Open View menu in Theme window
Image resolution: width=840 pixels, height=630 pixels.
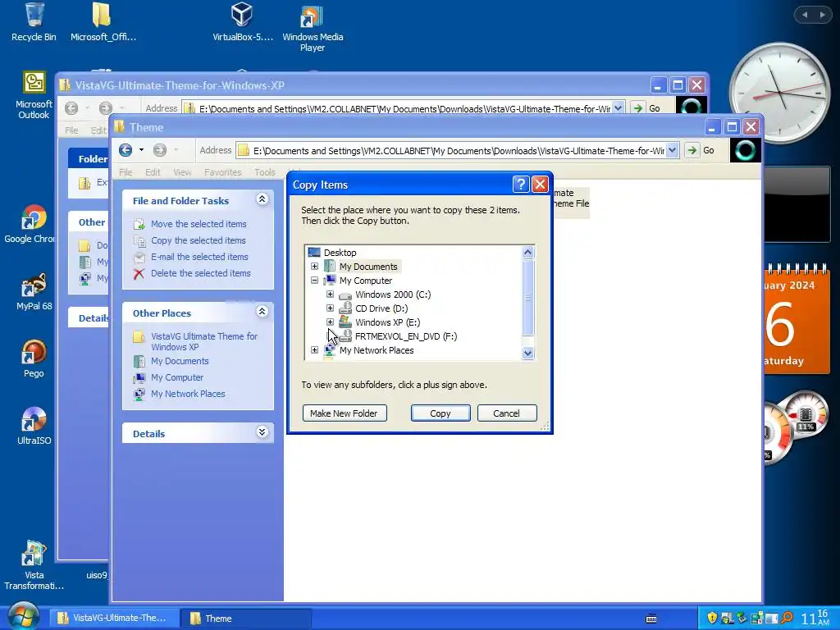(182, 172)
